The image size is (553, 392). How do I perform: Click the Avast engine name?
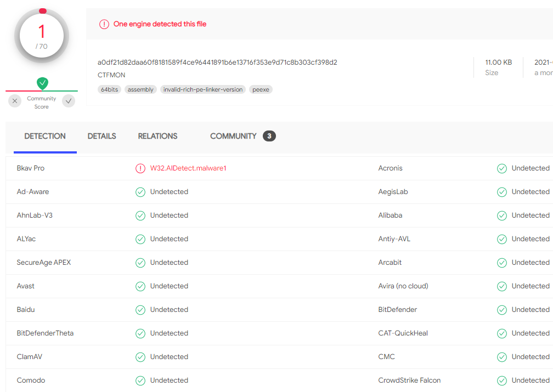[x=25, y=286]
